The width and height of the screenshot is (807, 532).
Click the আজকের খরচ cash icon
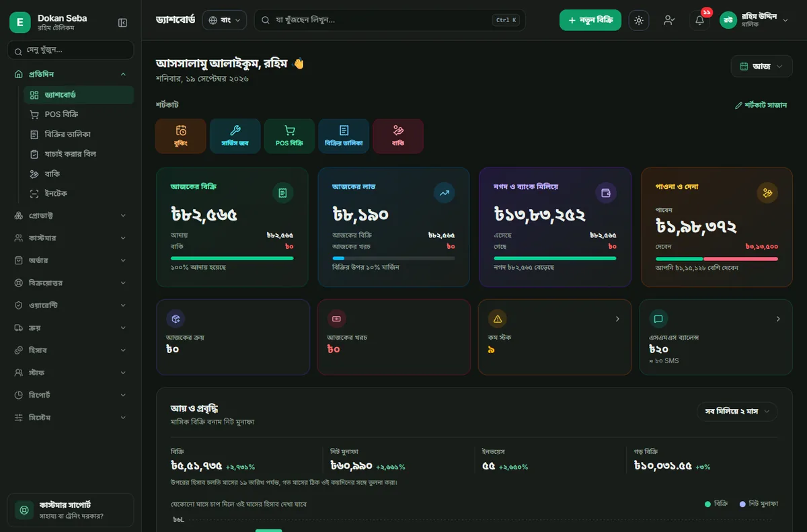coord(336,318)
